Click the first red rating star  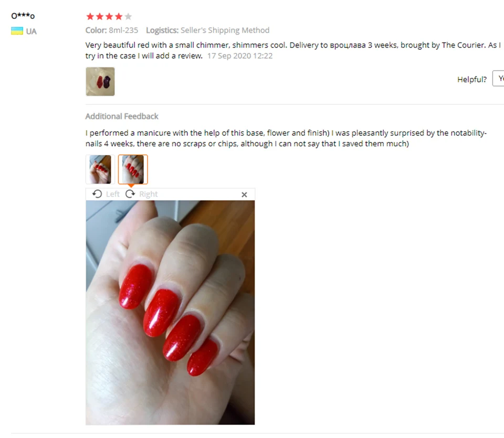[90, 16]
